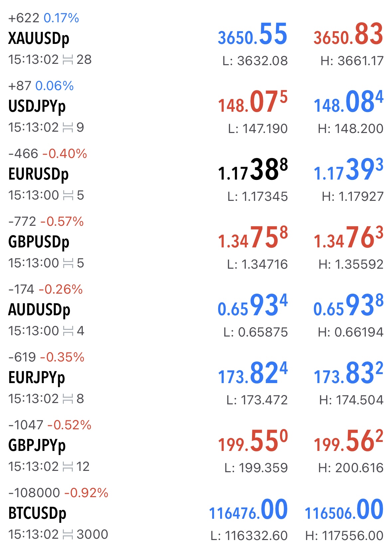The width and height of the screenshot is (392, 559).
Task: Tap the spread icon in the XAUUSDp row
Action: [x=67, y=60]
